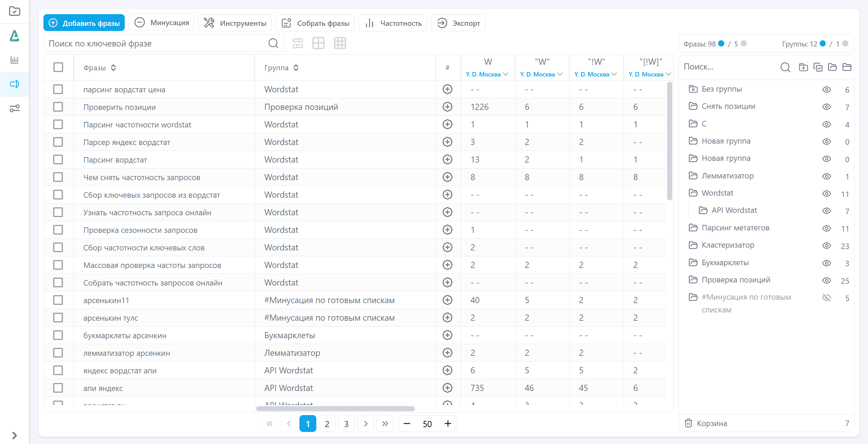
Task: Open region dropdown under W column
Action: (487, 74)
